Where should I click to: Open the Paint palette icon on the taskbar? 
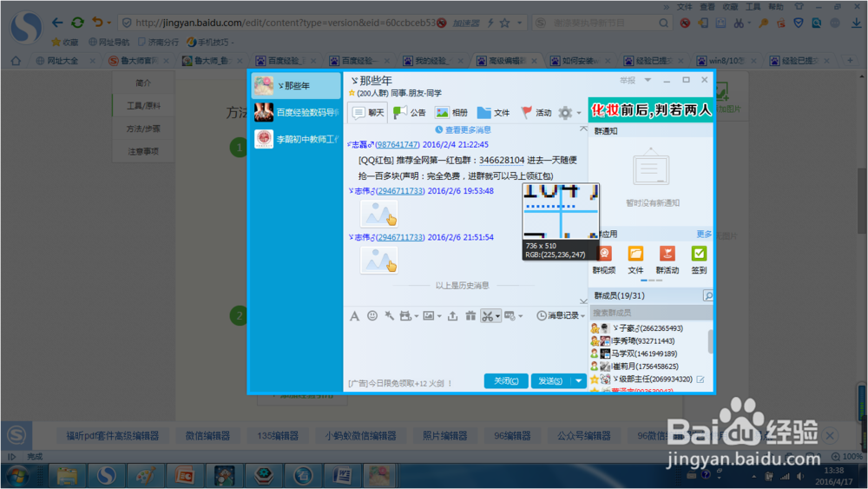pyautogui.click(x=146, y=476)
